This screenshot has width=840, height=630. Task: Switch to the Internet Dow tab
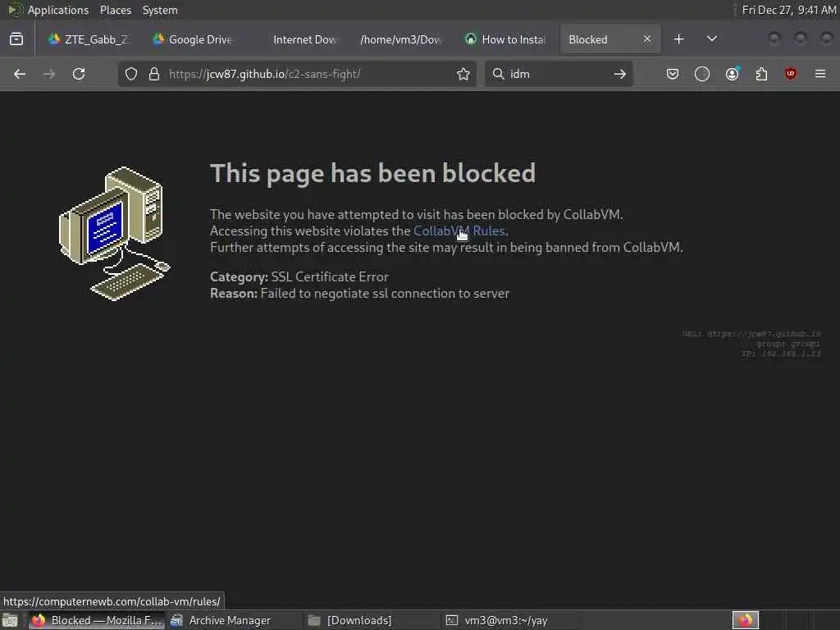tap(304, 39)
